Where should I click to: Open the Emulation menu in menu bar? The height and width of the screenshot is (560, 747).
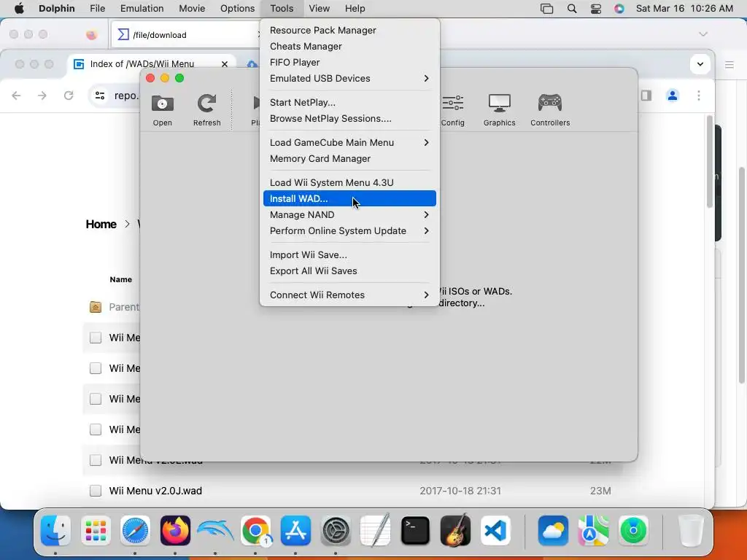[x=142, y=9]
